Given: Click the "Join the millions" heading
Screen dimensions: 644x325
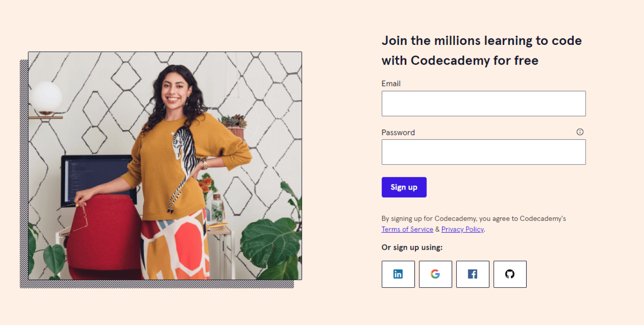Looking at the screenshot, I should [481, 50].
